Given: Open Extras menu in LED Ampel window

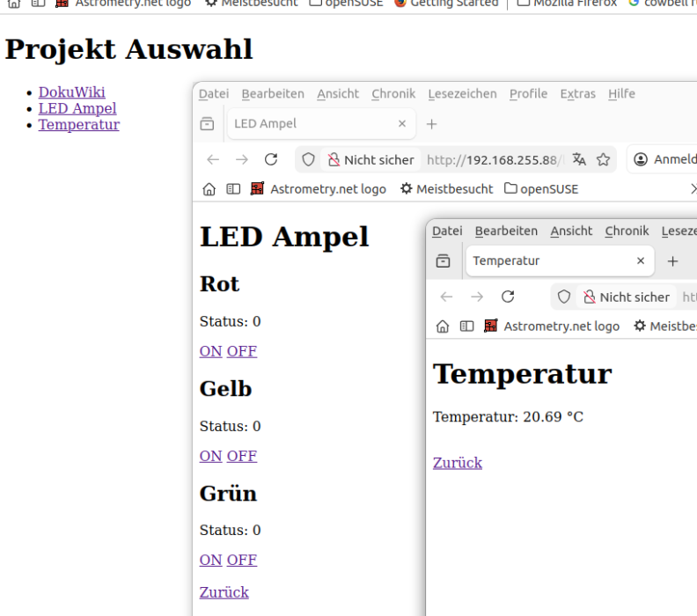Looking at the screenshot, I should [x=577, y=94].
